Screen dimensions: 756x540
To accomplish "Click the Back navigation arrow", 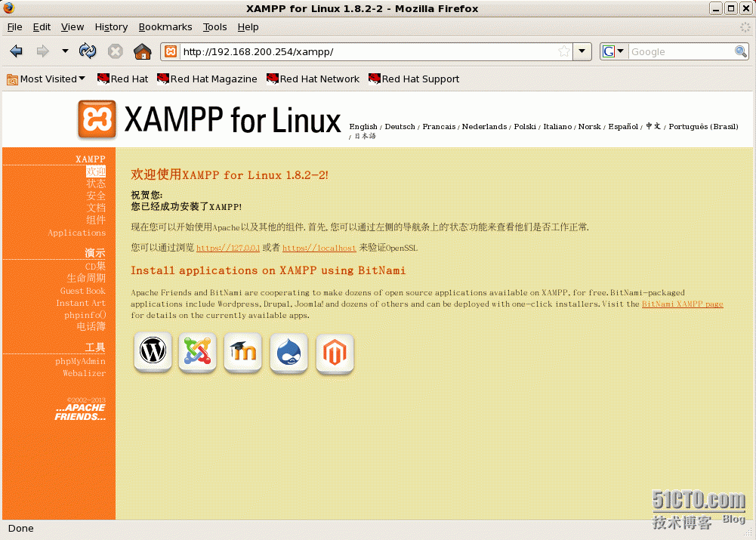I will point(17,51).
